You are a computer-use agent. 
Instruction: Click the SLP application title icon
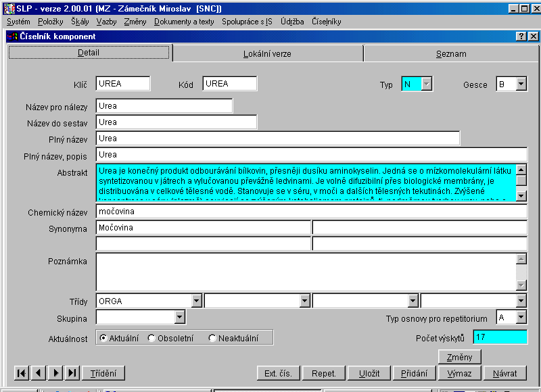8,7
